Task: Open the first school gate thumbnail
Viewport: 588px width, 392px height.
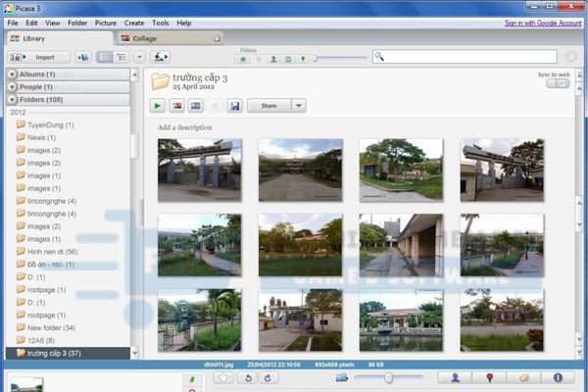Action: click(x=200, y=171)
